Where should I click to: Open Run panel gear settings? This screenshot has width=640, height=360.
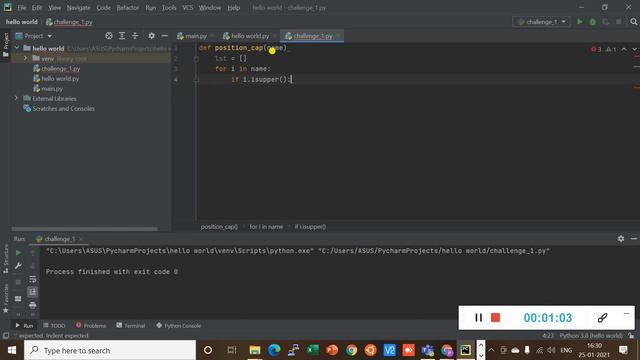pos(621,238)
